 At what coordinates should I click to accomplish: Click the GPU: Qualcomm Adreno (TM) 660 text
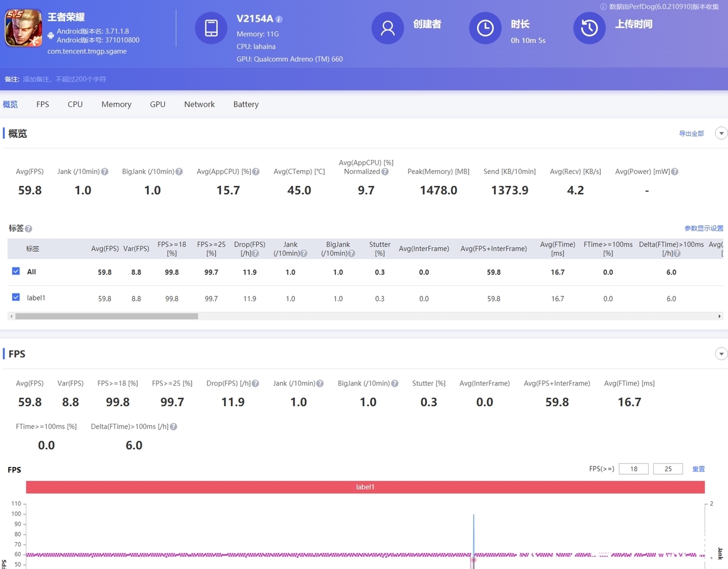pyautogui.click(x=290, y=59)
